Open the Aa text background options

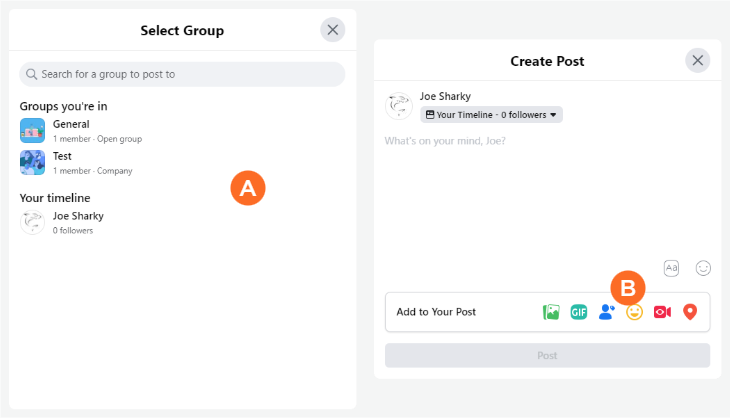pyautogui.click(x=672, y=267)
